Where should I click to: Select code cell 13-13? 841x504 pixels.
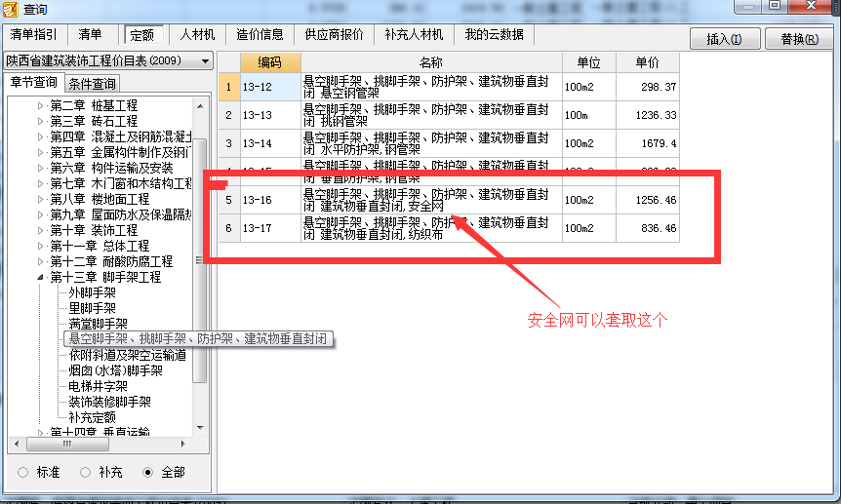point(270,115)
